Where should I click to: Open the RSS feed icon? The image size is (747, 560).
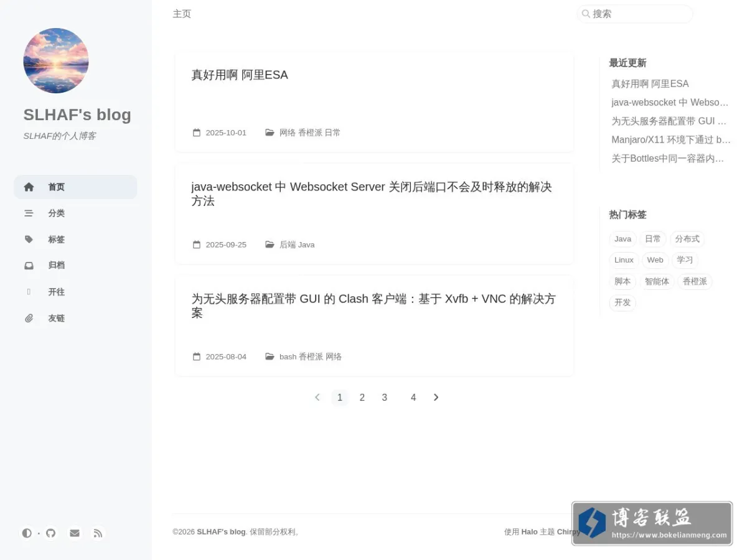(98, 533)
